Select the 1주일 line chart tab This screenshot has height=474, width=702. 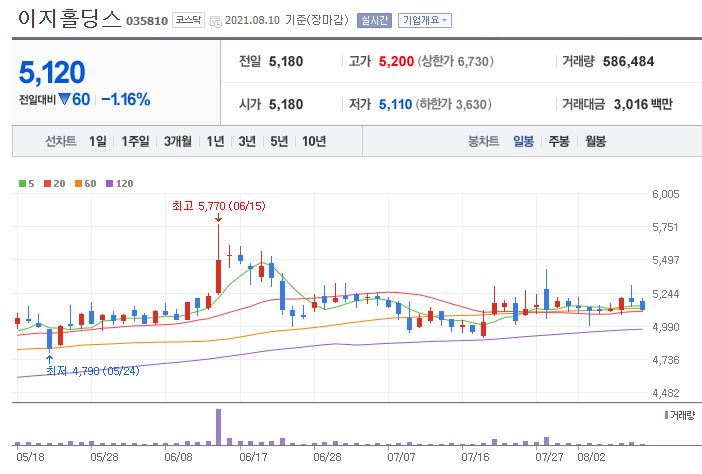(135, 141)
